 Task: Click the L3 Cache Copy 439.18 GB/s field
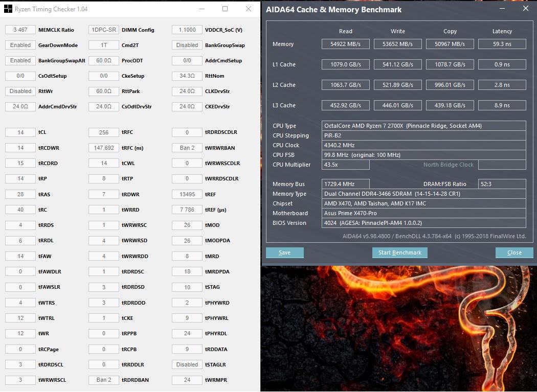point(450,105)
